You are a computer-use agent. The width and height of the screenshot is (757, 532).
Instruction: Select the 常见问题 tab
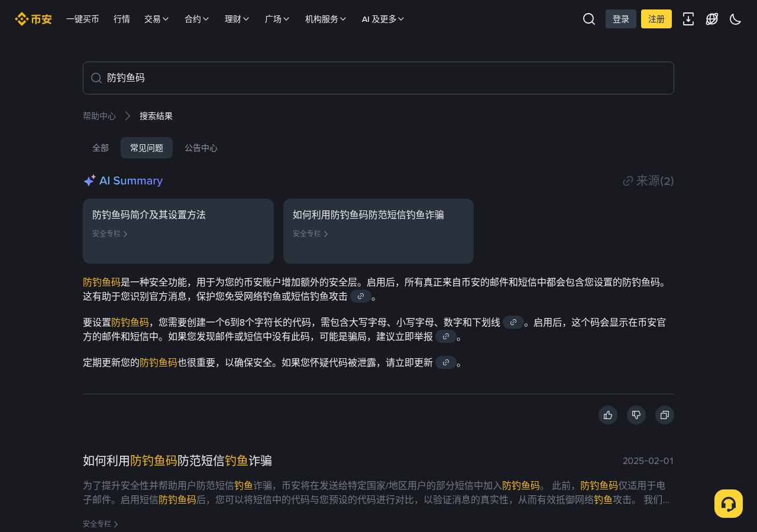tap(147, 148)
